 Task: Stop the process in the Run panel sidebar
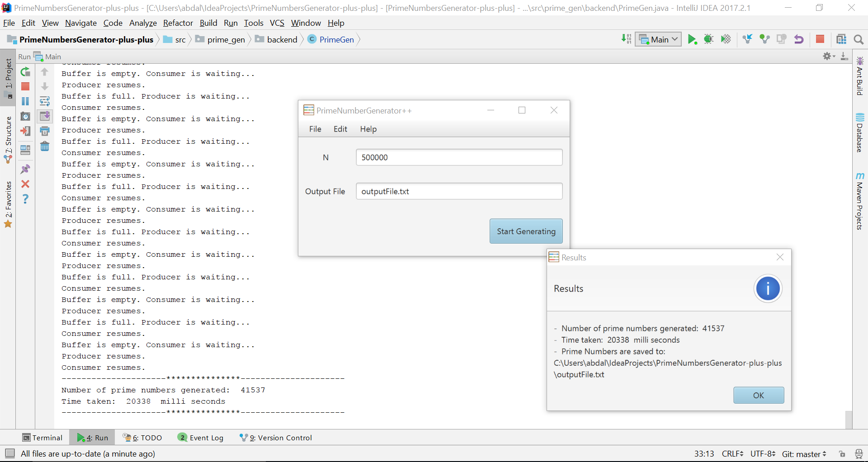(25, 86)
